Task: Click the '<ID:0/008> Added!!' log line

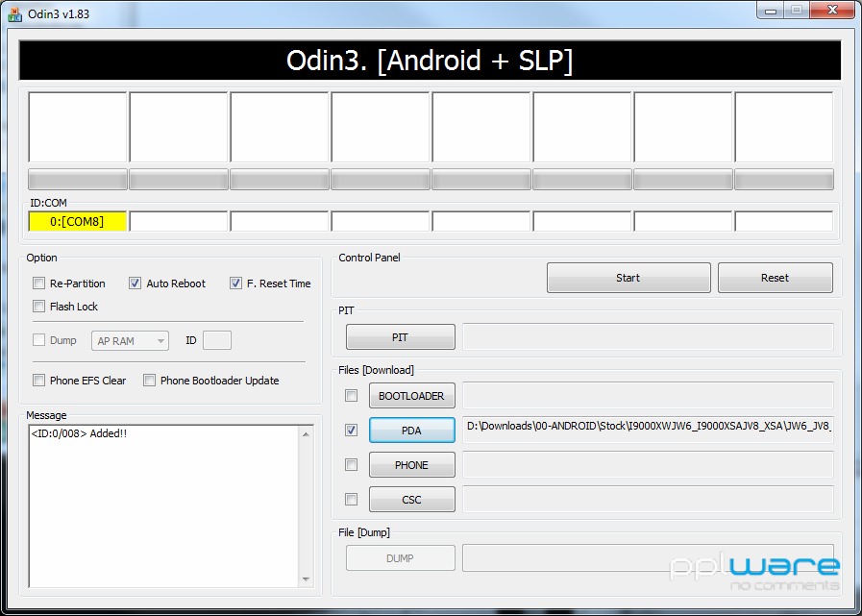Action: coord(79,433)
